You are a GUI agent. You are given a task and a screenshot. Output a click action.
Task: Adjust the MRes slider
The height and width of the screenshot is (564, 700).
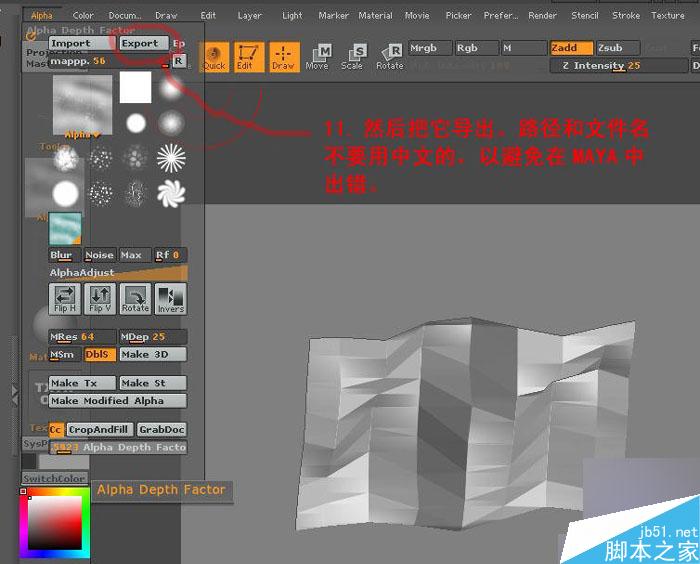[82, 337]
